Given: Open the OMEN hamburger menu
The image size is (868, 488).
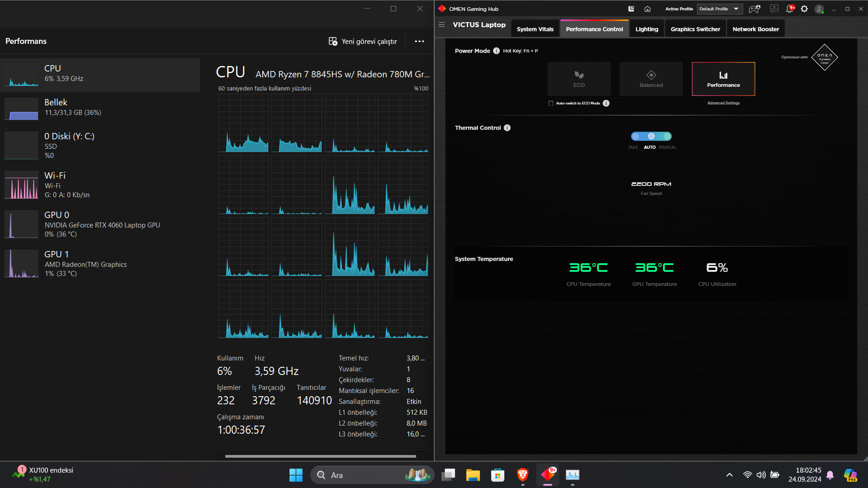Looking at the screenshot, I should pyautogui.click(x=442, y=24).
